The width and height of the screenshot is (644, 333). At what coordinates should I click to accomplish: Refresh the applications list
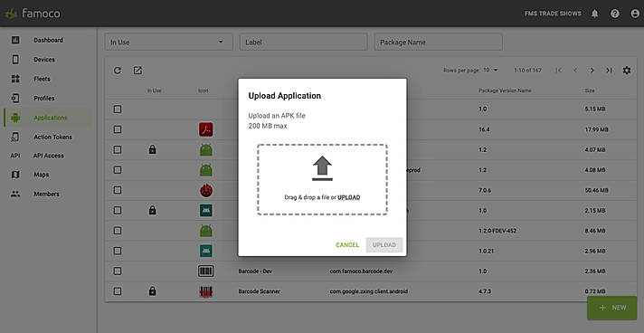(118, 71)
